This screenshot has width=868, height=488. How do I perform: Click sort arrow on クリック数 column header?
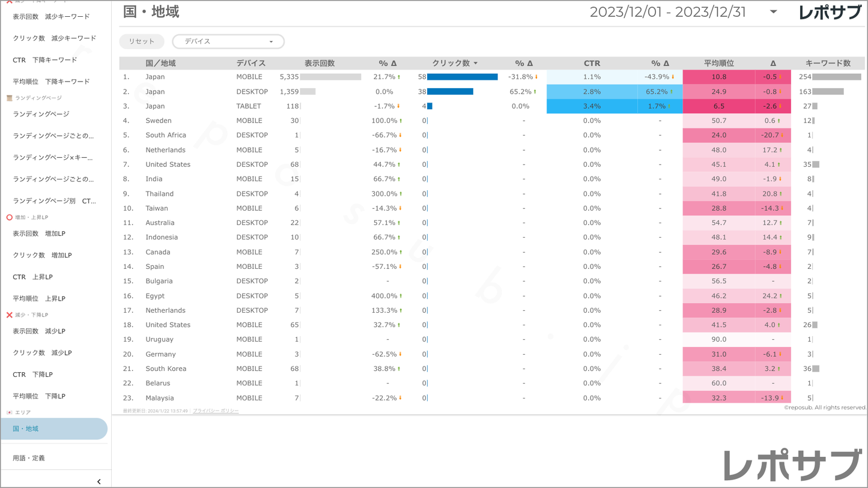(x=476, y=63)
